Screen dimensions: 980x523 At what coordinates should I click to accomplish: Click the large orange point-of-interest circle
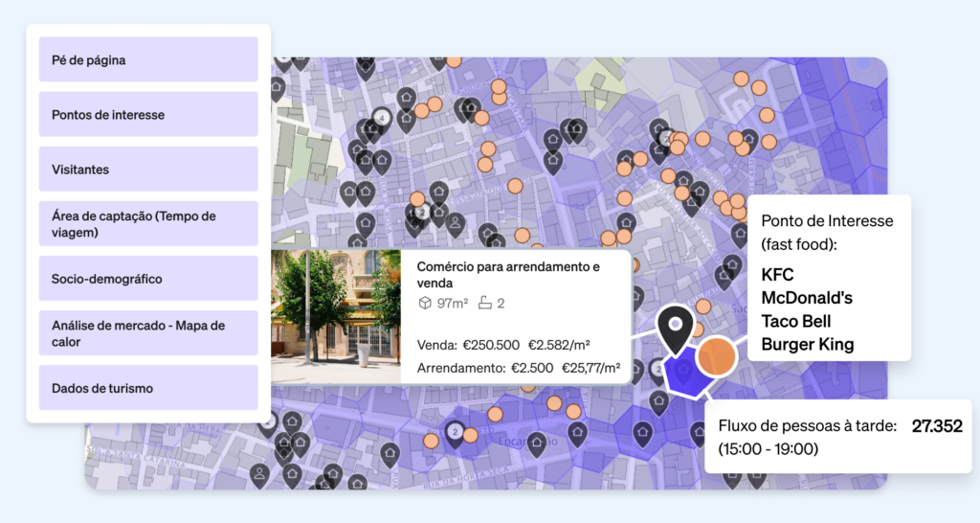pos(716,356)
